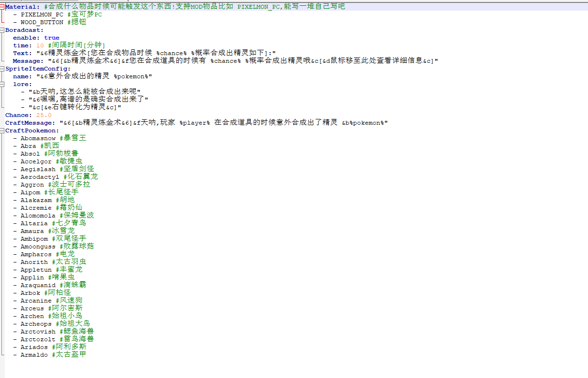Click the comment #太古盔甲

69,355
